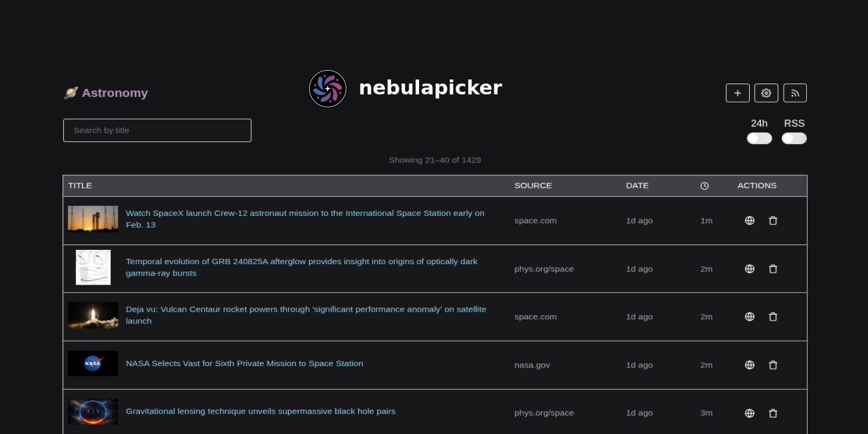
Task: Open settings via the gear icon
Action: point(766,93)
